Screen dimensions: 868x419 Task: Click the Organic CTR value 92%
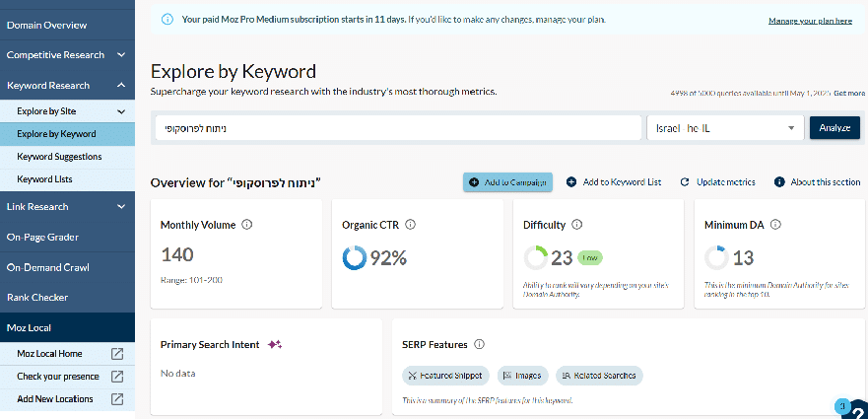click(388, 257)
